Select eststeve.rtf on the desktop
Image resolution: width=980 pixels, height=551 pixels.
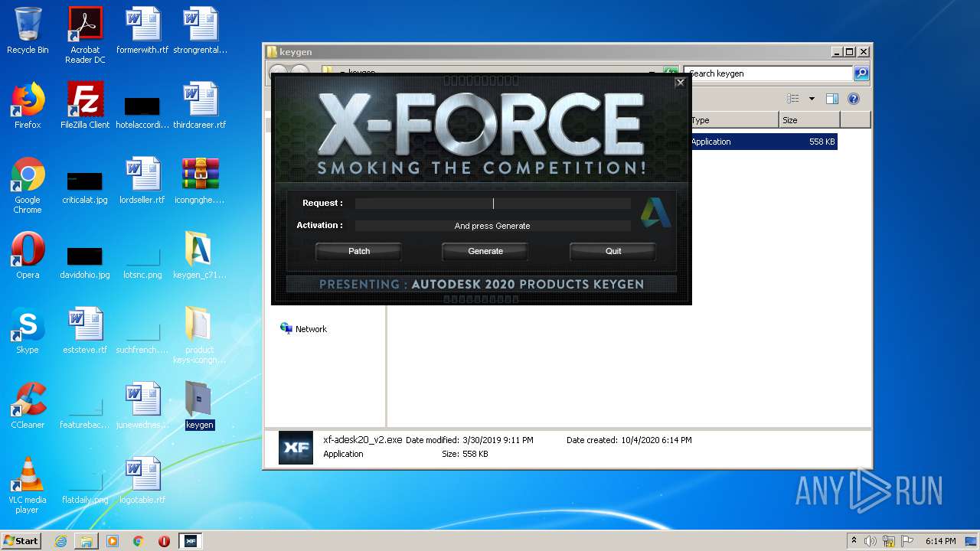(85, 331)
